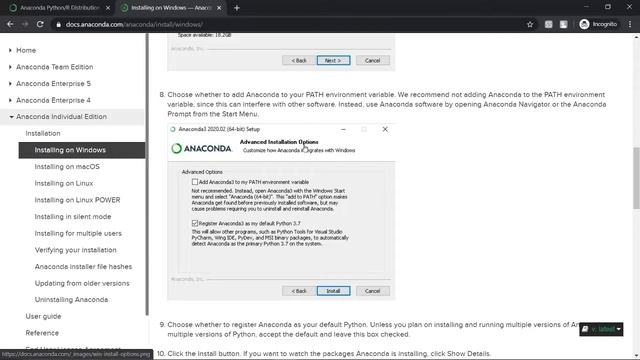Bookmark this page with star icon
The height and width of the screenshot is (360, 640).
[x=530, y=24]
